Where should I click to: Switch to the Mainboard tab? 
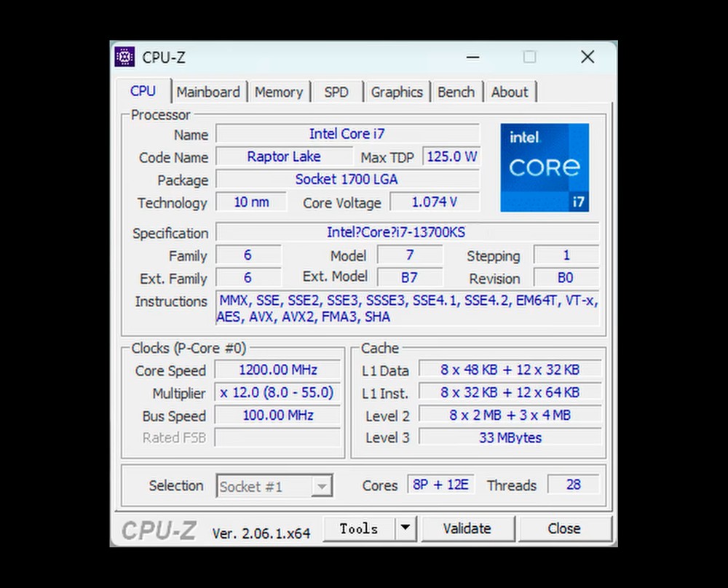[208, 92]
